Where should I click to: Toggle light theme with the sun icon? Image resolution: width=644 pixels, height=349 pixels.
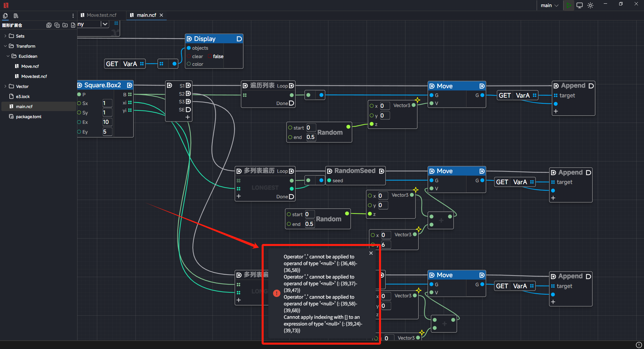click(590, 5)
